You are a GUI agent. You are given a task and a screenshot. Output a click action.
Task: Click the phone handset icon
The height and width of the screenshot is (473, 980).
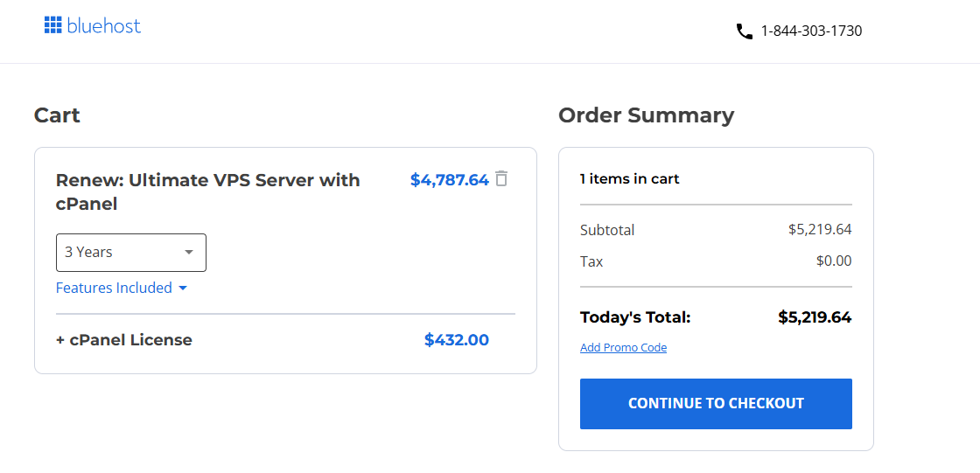745,31
